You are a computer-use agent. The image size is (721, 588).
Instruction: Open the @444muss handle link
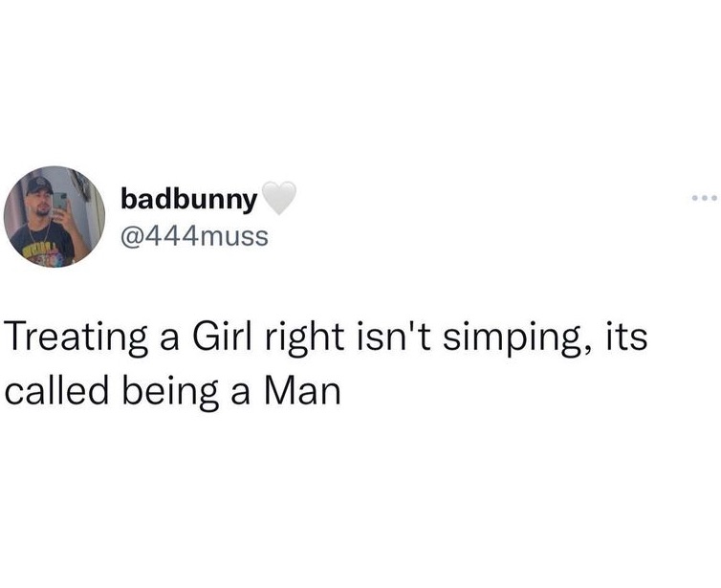[194, 236]
